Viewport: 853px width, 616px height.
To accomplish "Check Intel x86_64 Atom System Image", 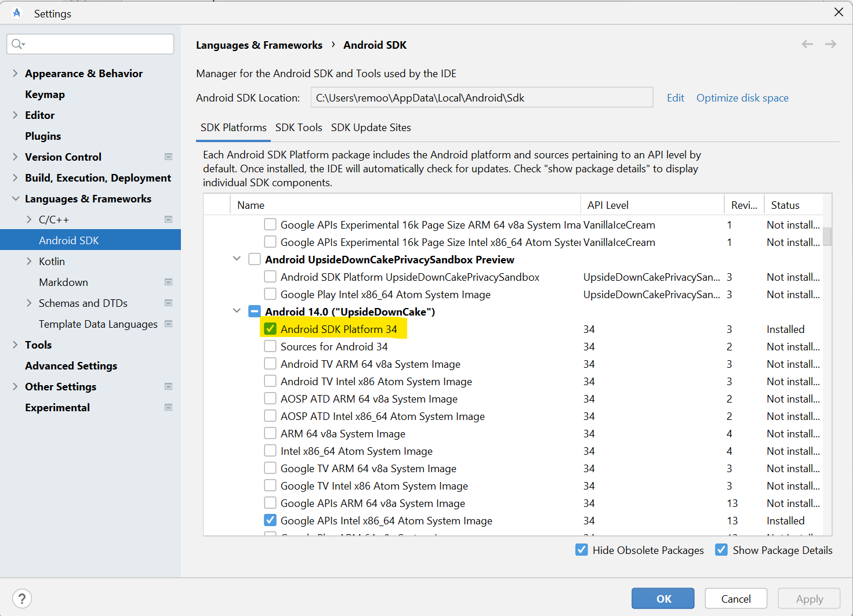I will [x=270, y=451].
